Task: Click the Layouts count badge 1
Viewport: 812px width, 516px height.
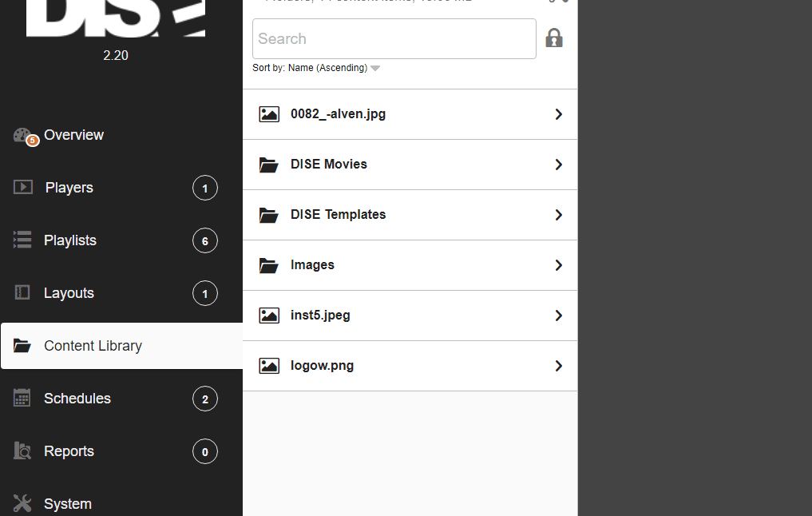Action: pyautogui.click(x=205, y=294)
